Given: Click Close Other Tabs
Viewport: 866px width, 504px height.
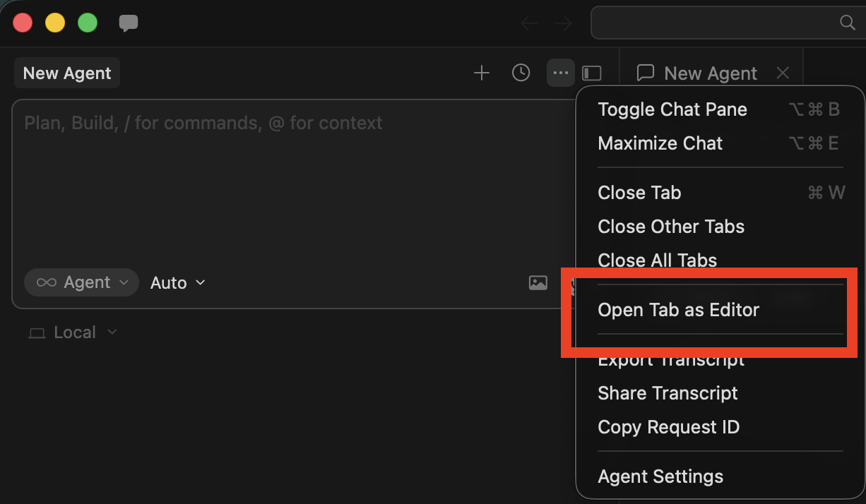Looking at the screenshot, I should click(670, 227).
